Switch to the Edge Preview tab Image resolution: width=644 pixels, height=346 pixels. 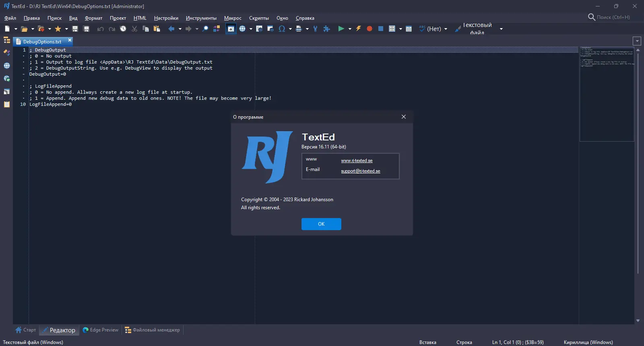(x=100, y=330)
